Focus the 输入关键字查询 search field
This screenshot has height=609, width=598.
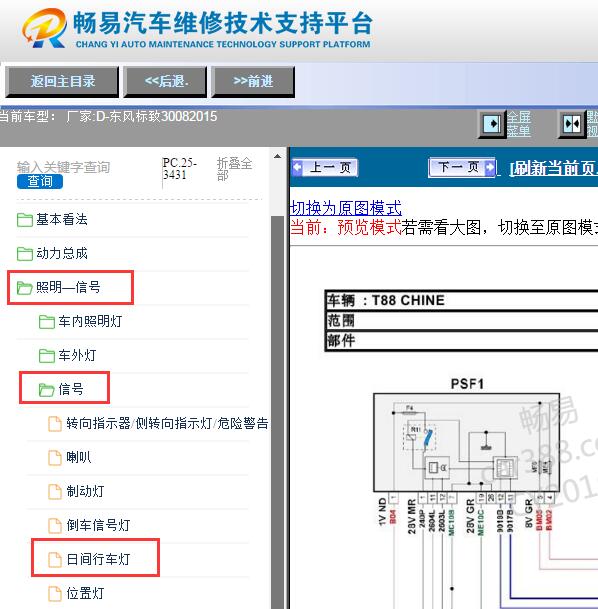point(63,167)
